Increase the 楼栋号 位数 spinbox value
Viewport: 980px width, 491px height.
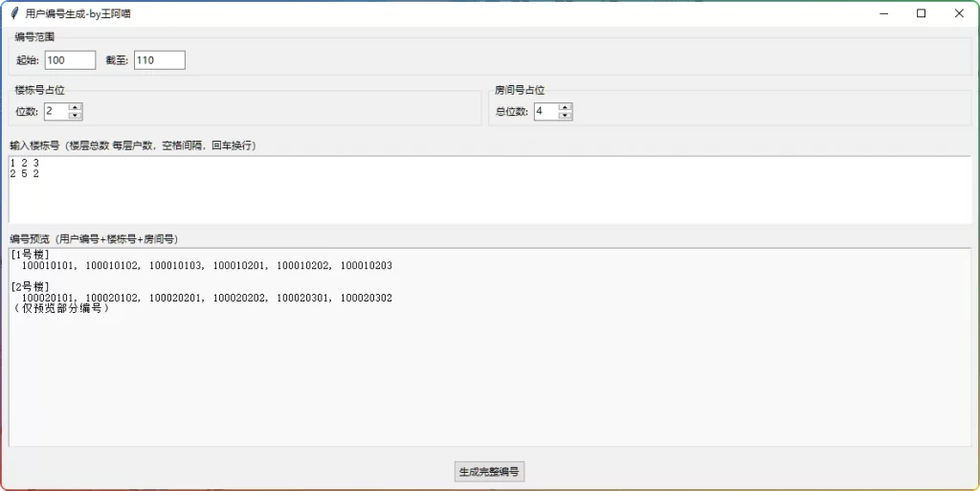75,107
